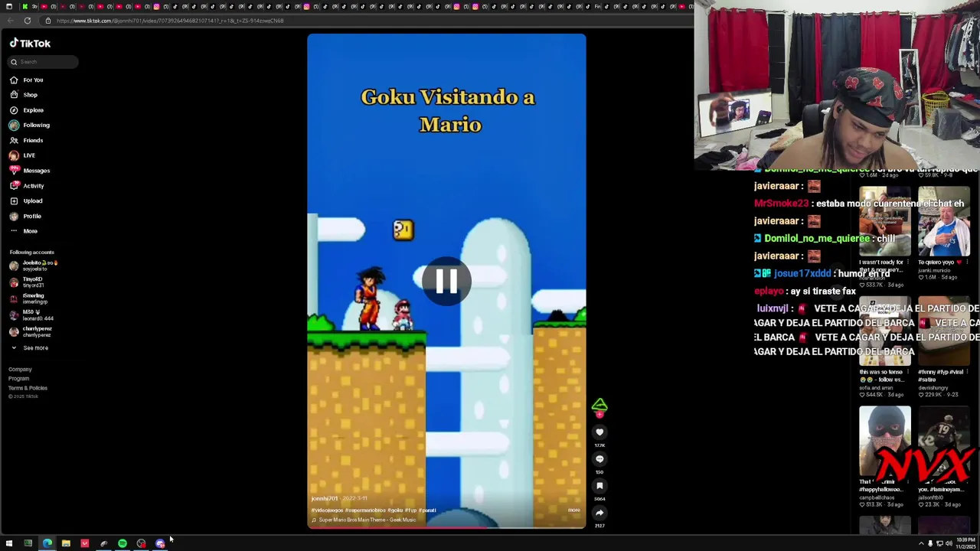The image size is (980, 551).
Task: Click the TikTok search field
Action: (x=43, y=62)
